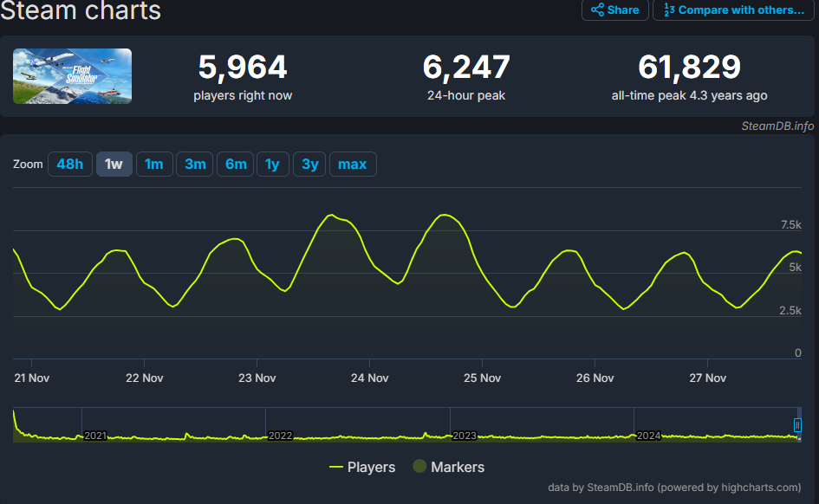This screenshot has height=504, width=819.
Task: Click the 5,964 players right now value
Action: point(243,68)
